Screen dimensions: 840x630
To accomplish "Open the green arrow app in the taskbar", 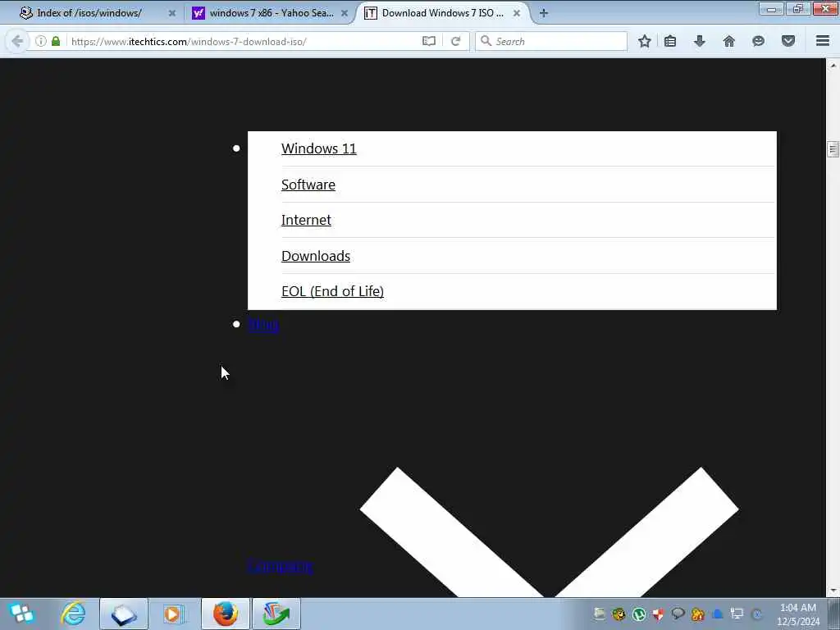I will (276, 614).
